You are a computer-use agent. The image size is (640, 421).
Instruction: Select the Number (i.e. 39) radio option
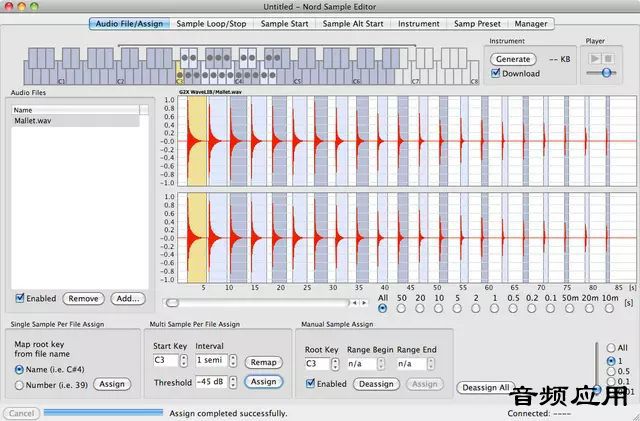(x=19, y=385)
